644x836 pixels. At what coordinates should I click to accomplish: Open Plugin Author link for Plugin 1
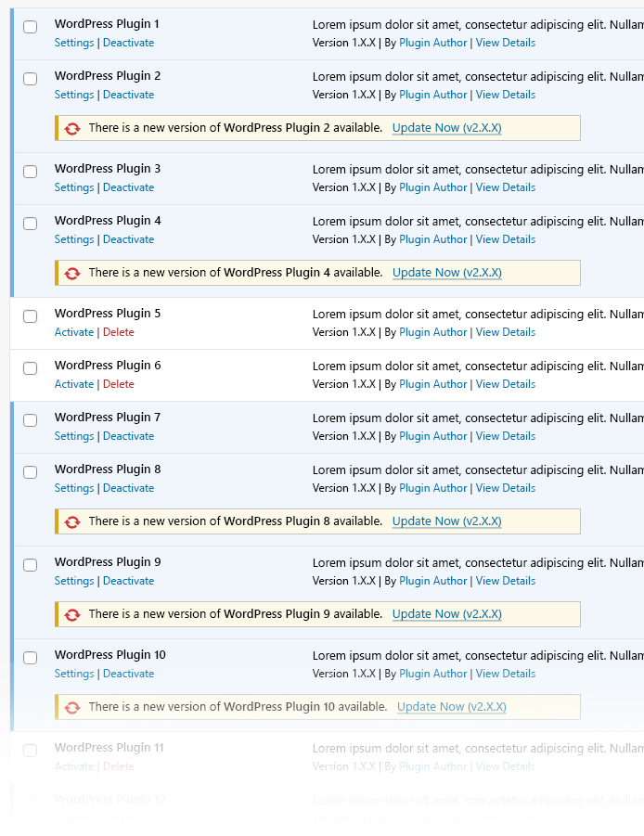click(x=432, y=43)
